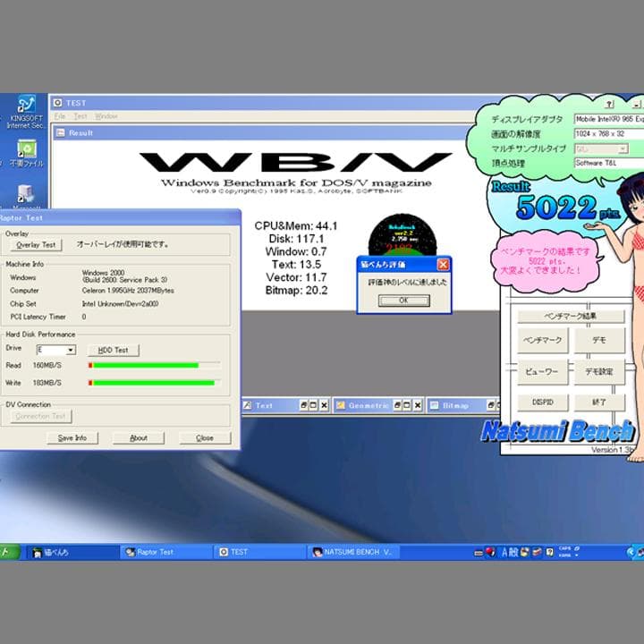Image resolution: width=644 pixels, height=644 pixels.
Task: Click the About button in Raptor Test
Action: (139, 437)
